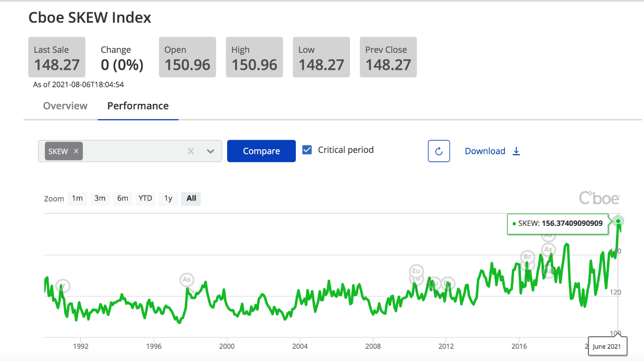Expand the index selector dropdown chevron
The width and height of the screenshot is (644, 361).
point(210,151)
